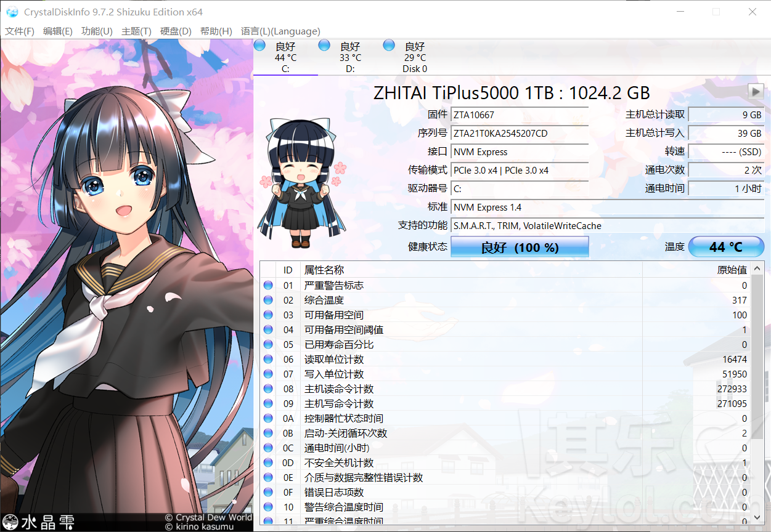Click the 属性名称 column header
Image resolution: width=771 pixels, height=532 pixels.
pos(324,270)
